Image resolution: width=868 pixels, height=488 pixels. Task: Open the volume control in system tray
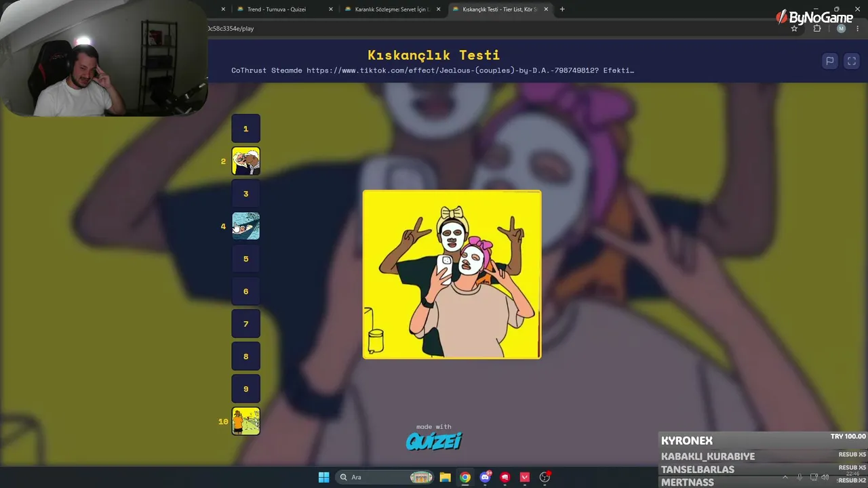825,477
